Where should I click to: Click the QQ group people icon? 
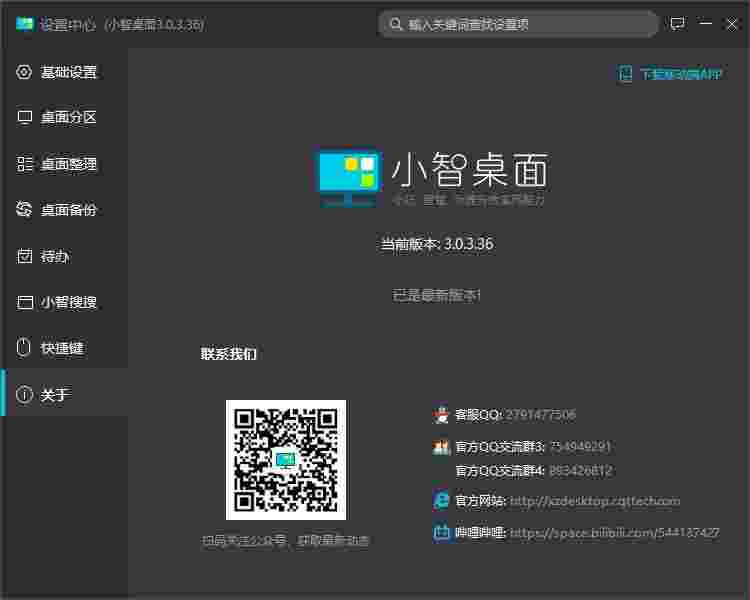(x=441, y=447)
